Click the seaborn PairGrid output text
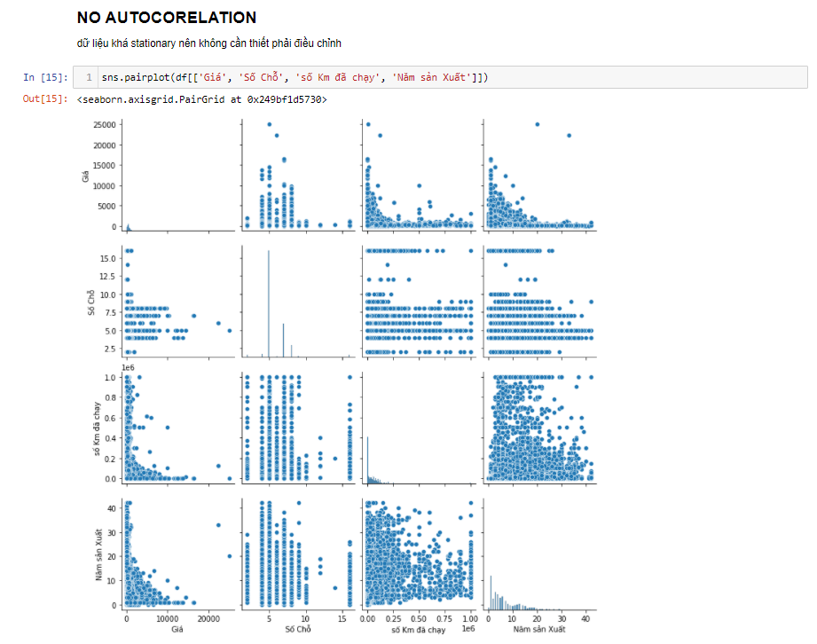 (x=201, y=99)
